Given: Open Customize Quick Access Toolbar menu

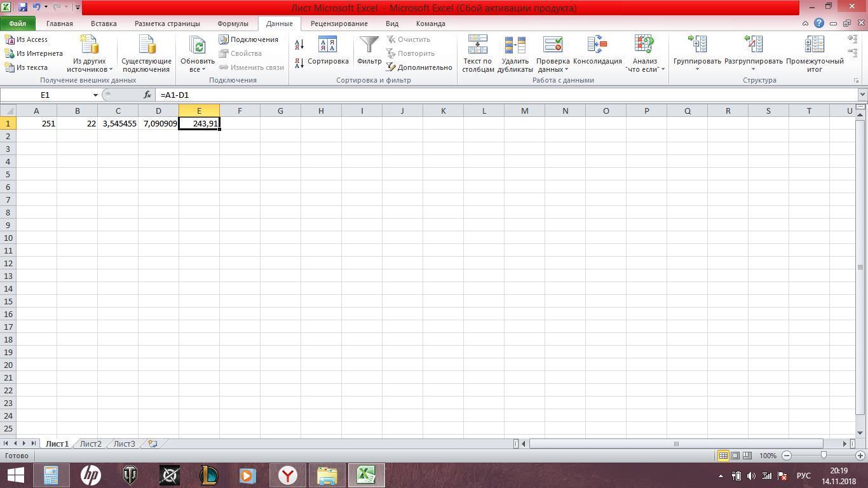Looking at the screenshot, I should (78, 8).
